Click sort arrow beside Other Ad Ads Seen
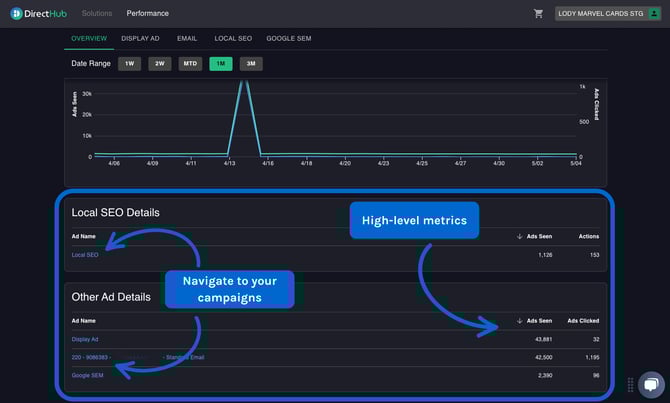The image size is (670, 403). [x=520, y=321]
